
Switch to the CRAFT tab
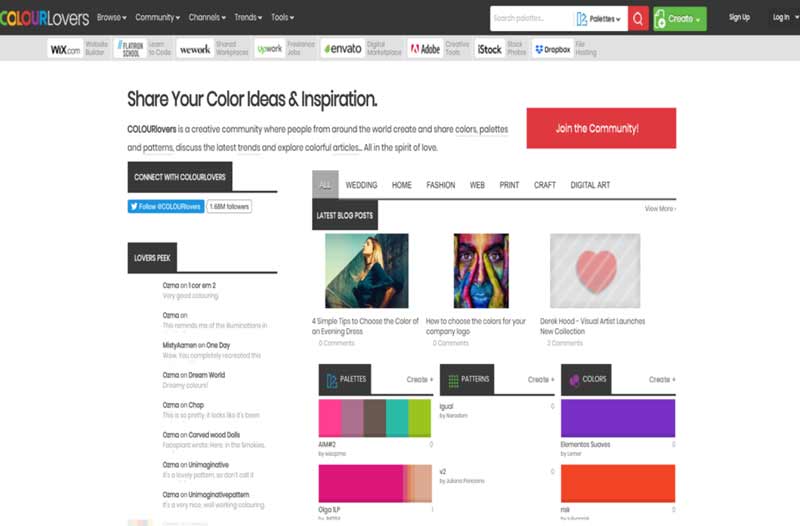[544, 185]
